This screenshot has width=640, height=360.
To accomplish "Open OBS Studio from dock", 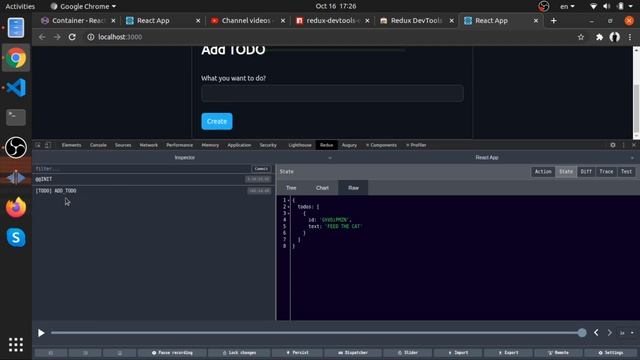I will pos(16,147).
